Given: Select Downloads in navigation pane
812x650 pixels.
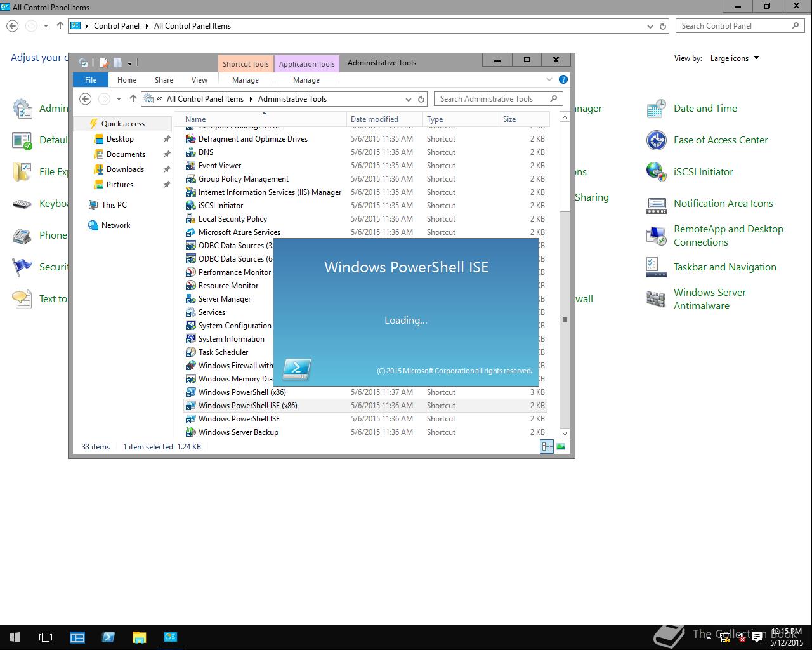Looking at the screenshot, I should coord(125,169).
